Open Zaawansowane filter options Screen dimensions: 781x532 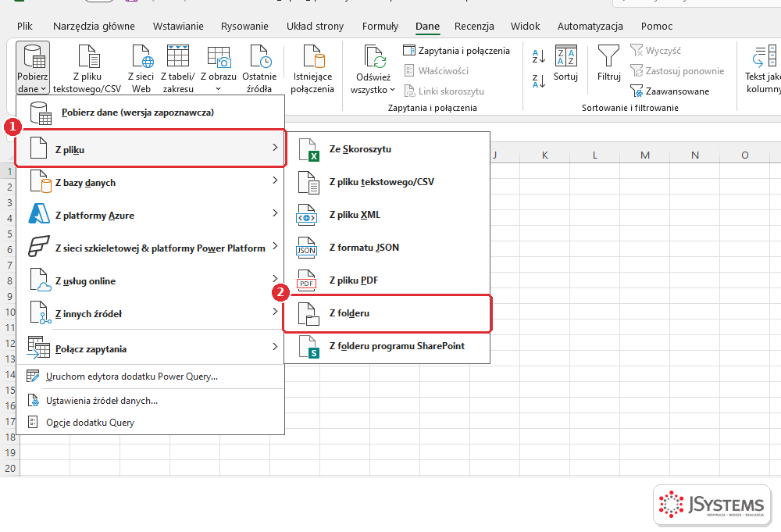[x=670, y=91]
